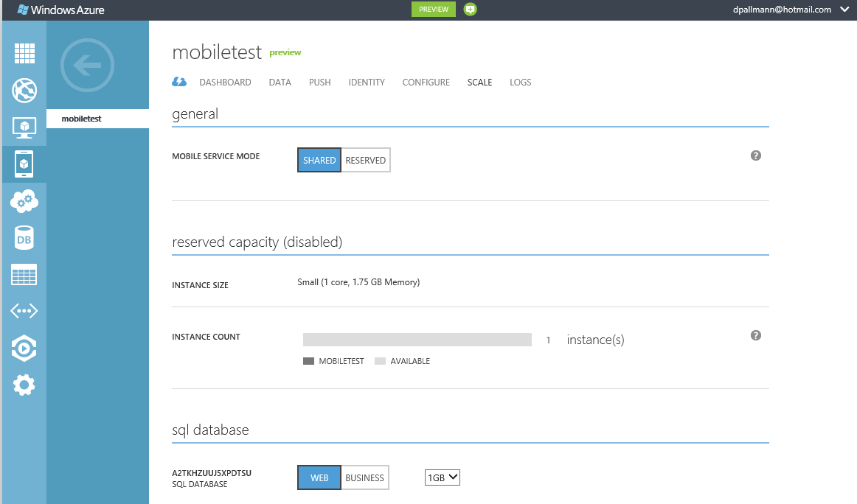Click the instance count number 1

[x=548, y=340]
